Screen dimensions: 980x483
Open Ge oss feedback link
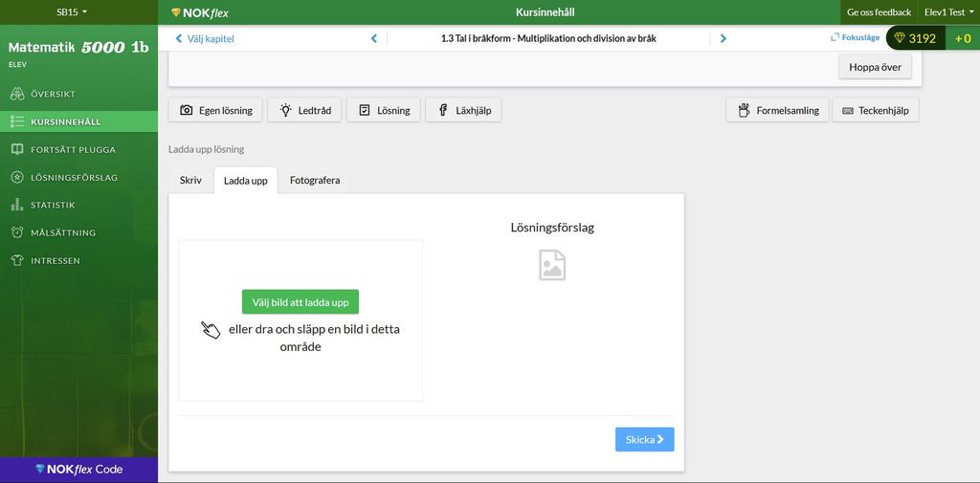pyautogui.click(x=879, y=11)
